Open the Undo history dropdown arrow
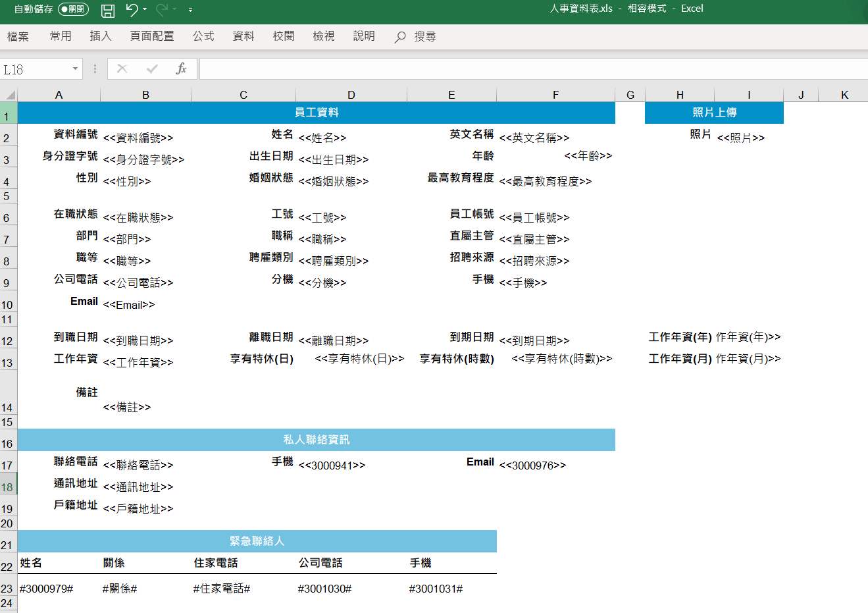Screen dimensions: 868x613 click(145, 9)
